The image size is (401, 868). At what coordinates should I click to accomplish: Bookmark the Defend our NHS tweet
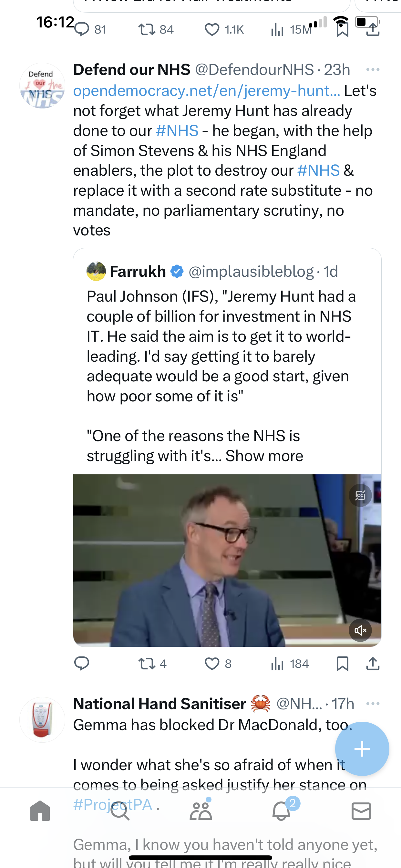(342, 664)
